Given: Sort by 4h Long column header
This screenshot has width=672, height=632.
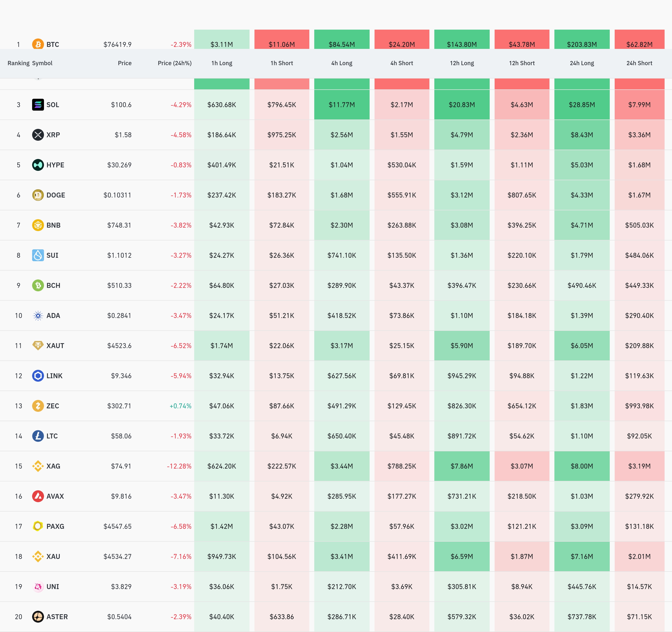Looking at the screenshot, I should coord(341,63).
